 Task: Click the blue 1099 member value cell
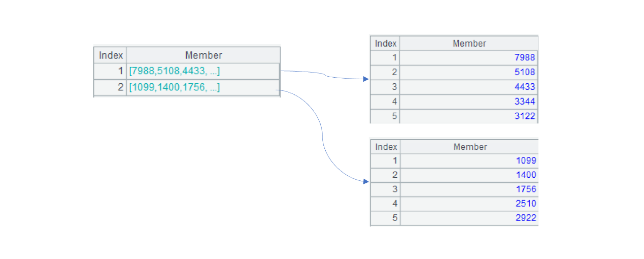tap(526, 160)
